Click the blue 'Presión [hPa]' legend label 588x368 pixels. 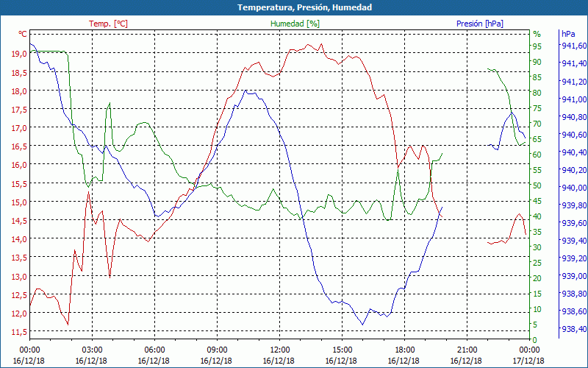(x=480, y=24)
